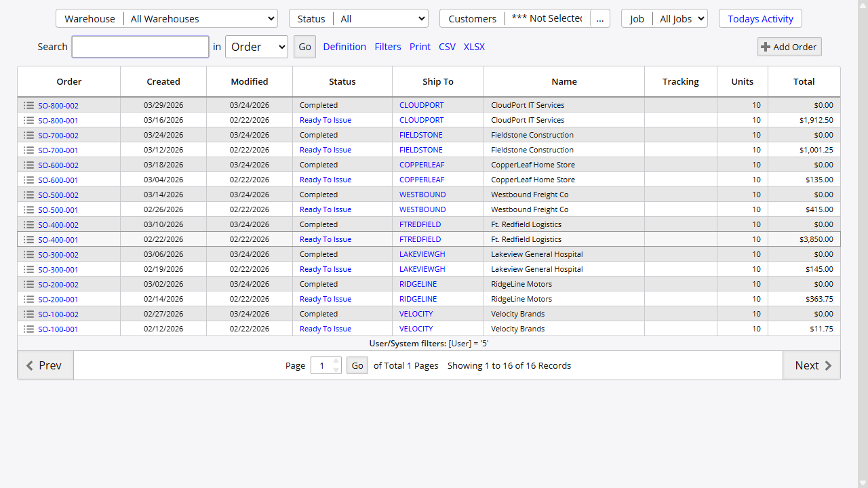Click the page number stepper up arrow

point(335,361)
